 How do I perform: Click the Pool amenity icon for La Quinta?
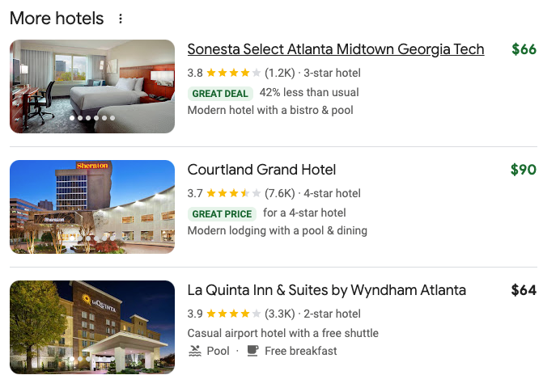click(x=195, y=351)
